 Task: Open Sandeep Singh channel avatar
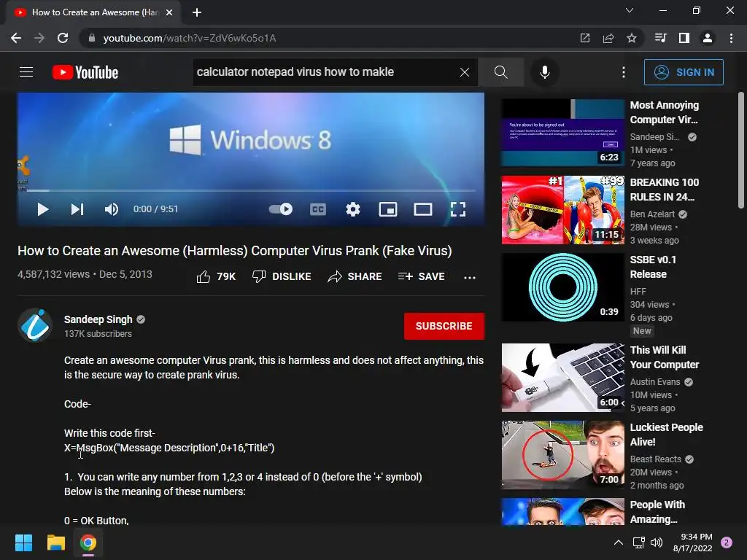pyautogui.click(x=35, y=326)
